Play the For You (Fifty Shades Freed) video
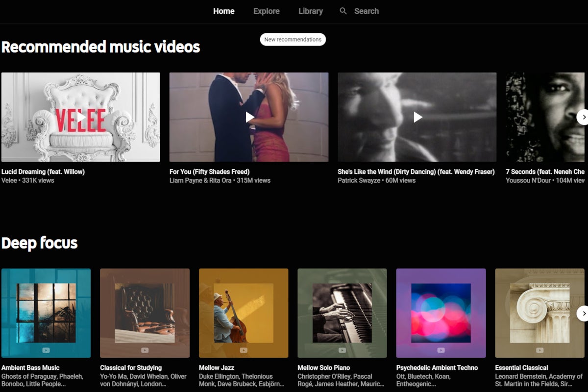This screenshot has width=588, height=392. tap(248, 117)
